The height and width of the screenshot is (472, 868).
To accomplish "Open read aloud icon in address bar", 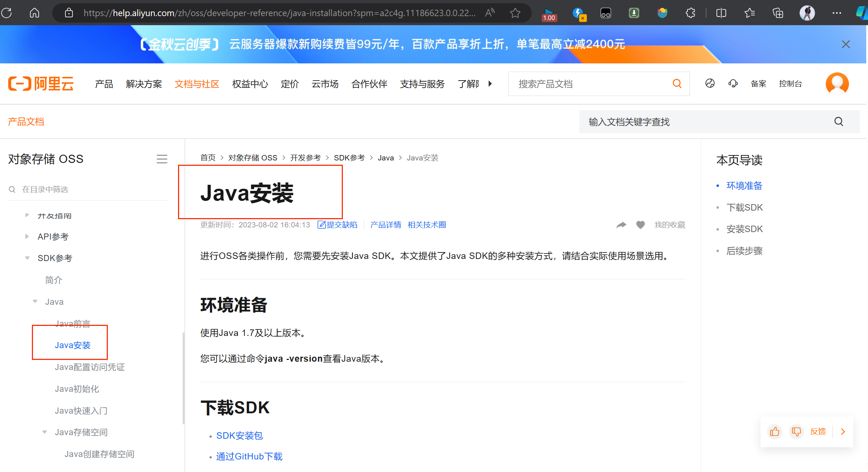I will (490, 13).
